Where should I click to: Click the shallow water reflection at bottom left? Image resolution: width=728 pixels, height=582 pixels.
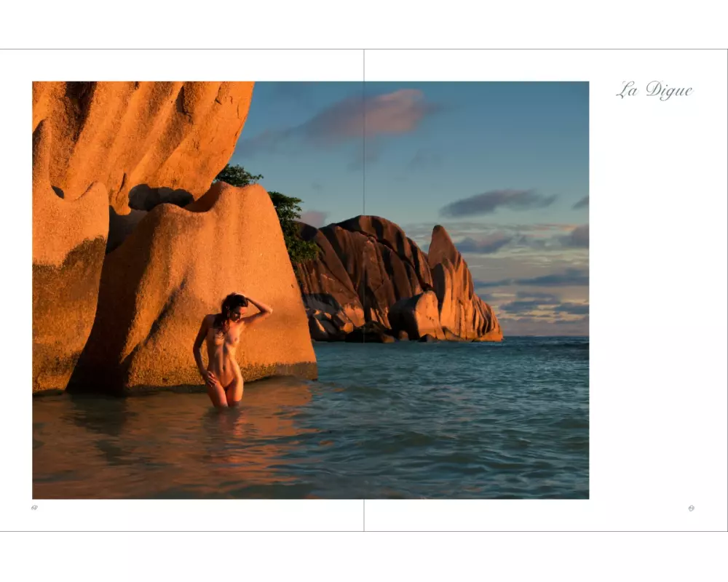point(109,451)
